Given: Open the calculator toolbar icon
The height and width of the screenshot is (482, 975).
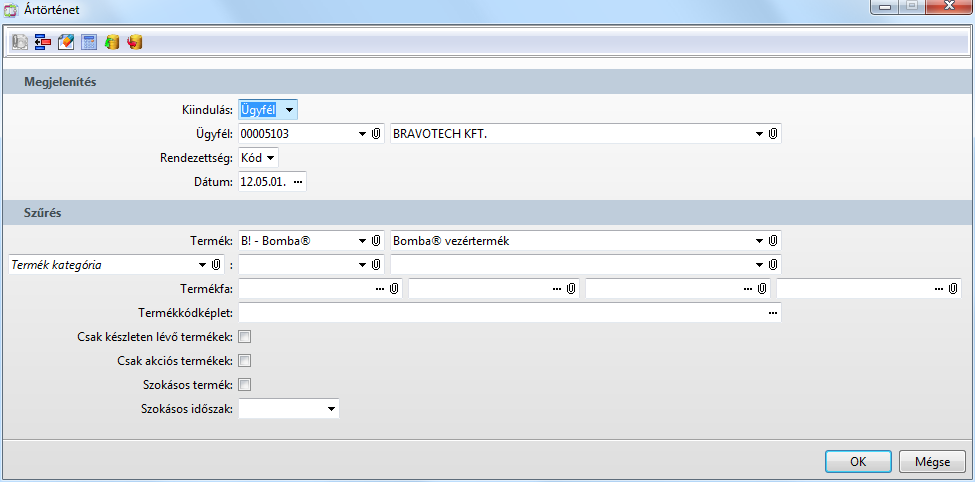Looking at the screenshot, I should (89, 42).
